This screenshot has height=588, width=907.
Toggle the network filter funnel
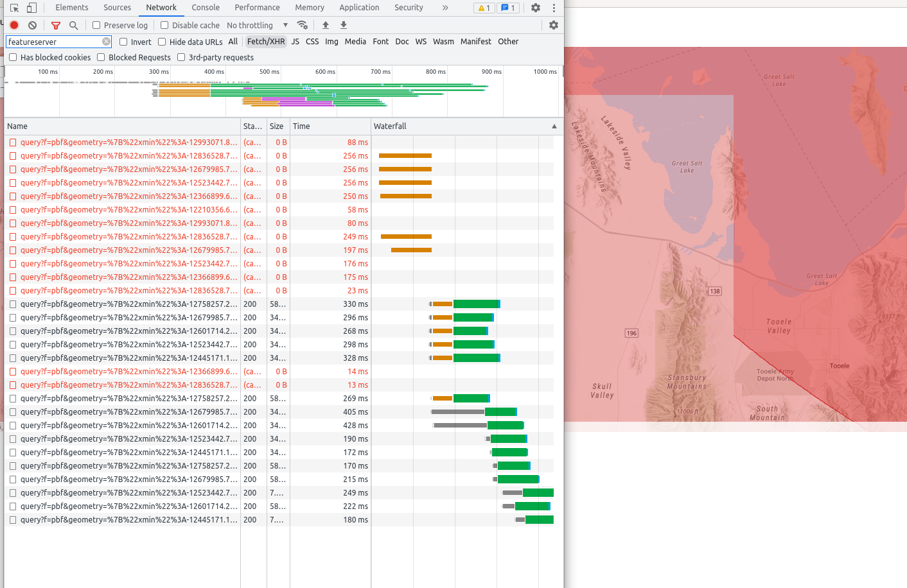pyautogui.click(x=56, y=24)
